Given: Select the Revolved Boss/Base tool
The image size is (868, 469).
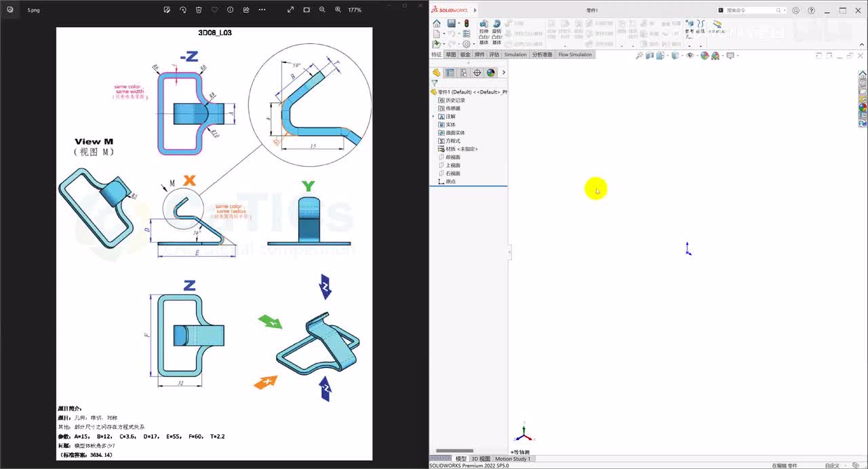Looking at the screenshot, I should point(497,32).
